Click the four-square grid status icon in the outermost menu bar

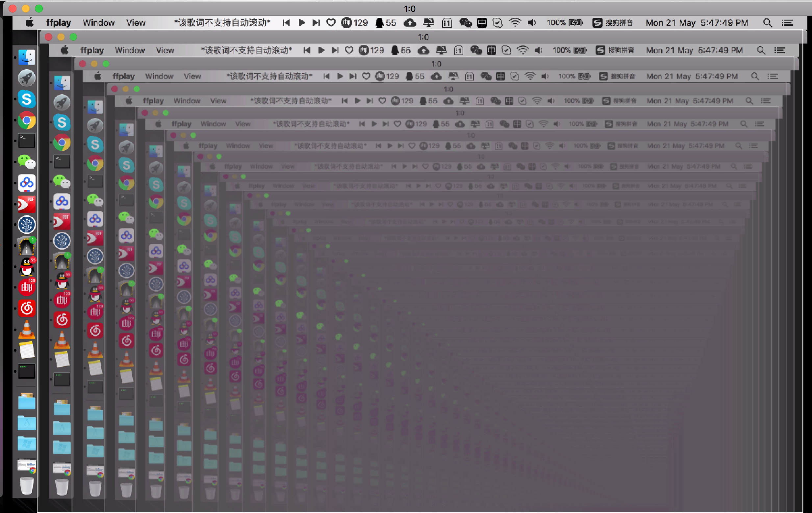482,23
